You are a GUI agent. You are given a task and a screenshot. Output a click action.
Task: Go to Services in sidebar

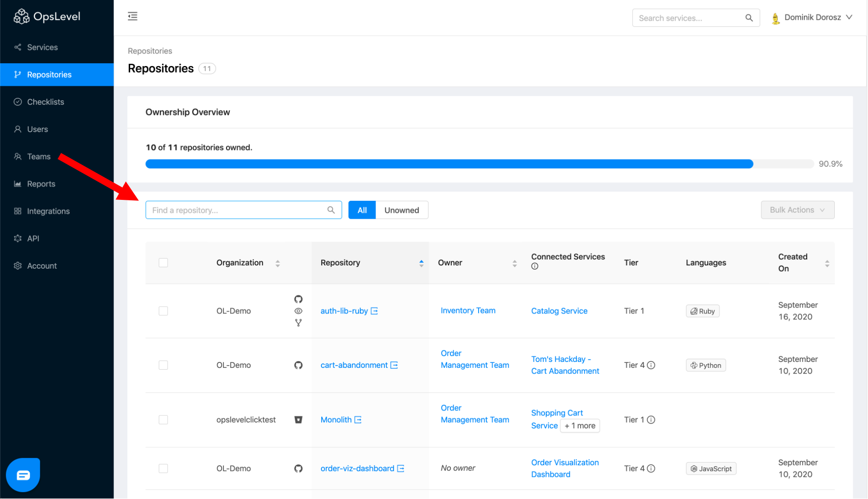[x=57, y=47]
